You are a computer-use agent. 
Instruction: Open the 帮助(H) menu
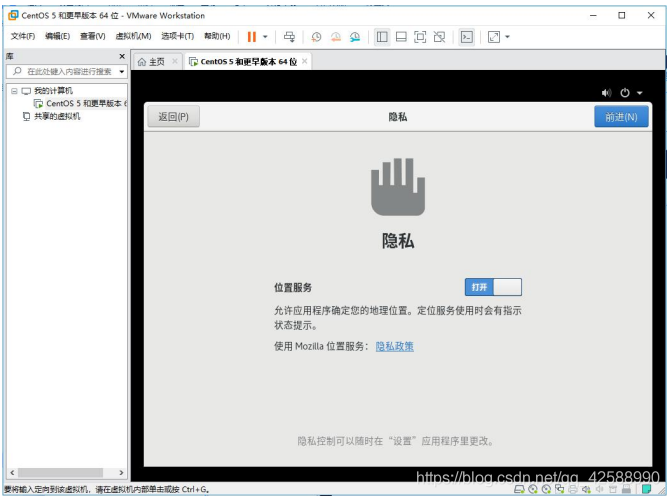217,36
